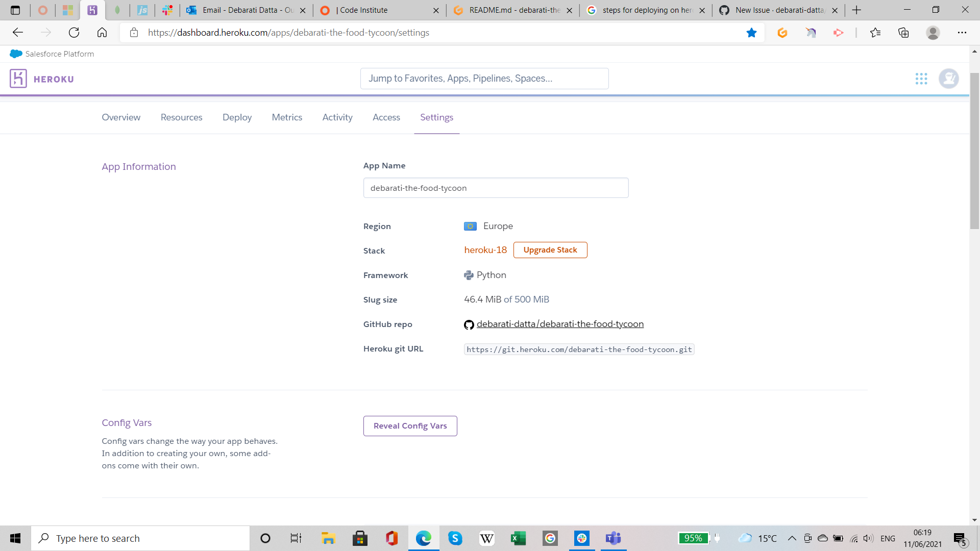Open browser Collections icon
The height and width of the screenshot is (551, 980).
coord(903,33)
